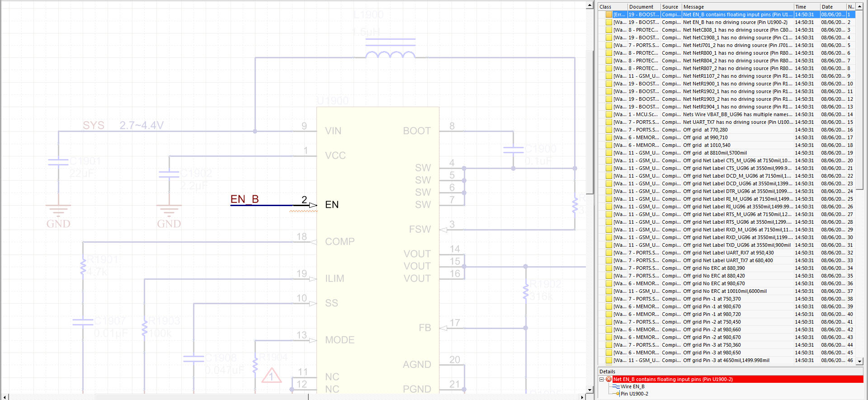The width and height of the screenshot is (868, 400).
Task: Sort messages by the Time column header
Action: pyautogui.click(x=807, y=7)
